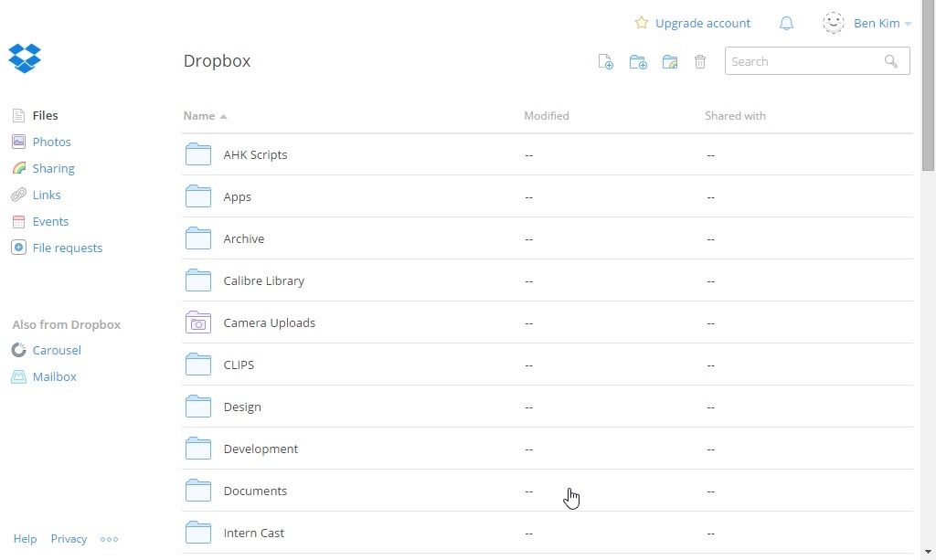Click the Upload file icon
Screen dimensions: 936x560
click(605, 62)
